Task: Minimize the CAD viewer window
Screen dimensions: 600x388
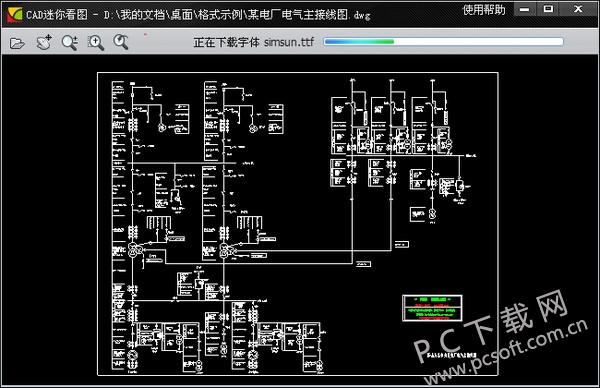Action: (x=525, y=10)
